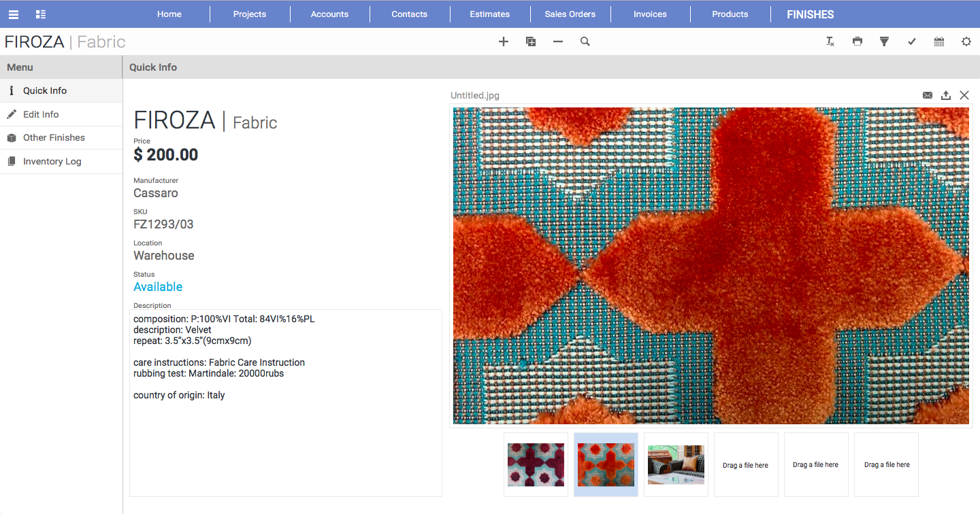
Task: Go to Sales Orders tab
Action: [x=570, y=14]
